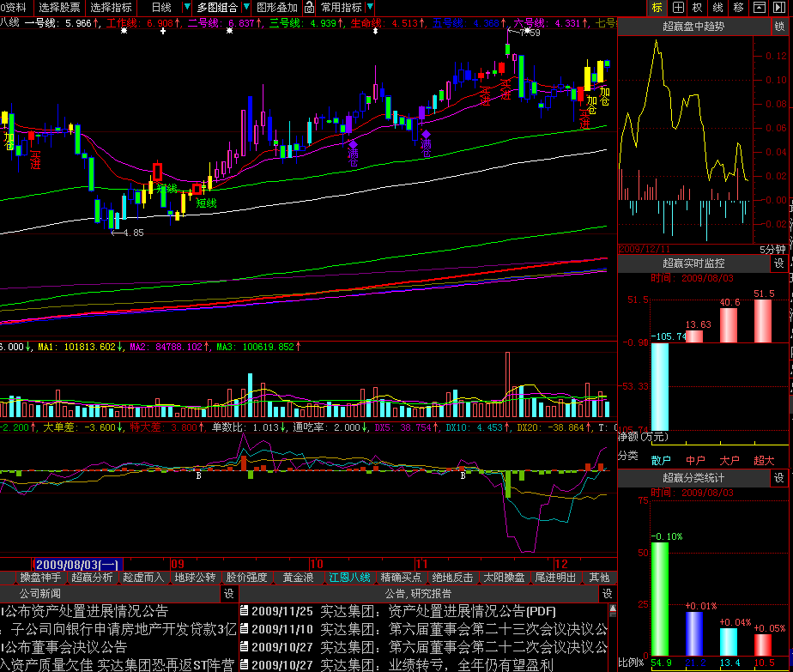The width and height of the screenshot is (793, 672).
Task: Switch to the 趁虚而入 indicator tab
Action: (x=143, y=578)
